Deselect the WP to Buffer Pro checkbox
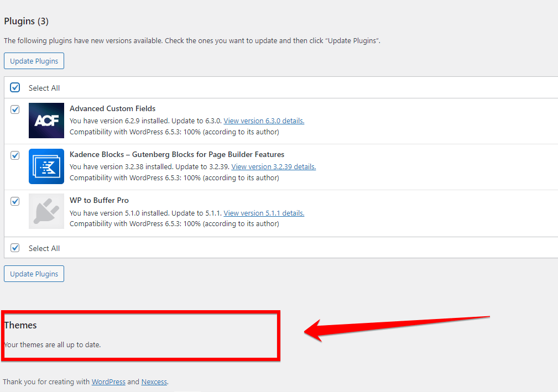The width and height of the screenshot is (558, 392). click(x=15, y=201)
